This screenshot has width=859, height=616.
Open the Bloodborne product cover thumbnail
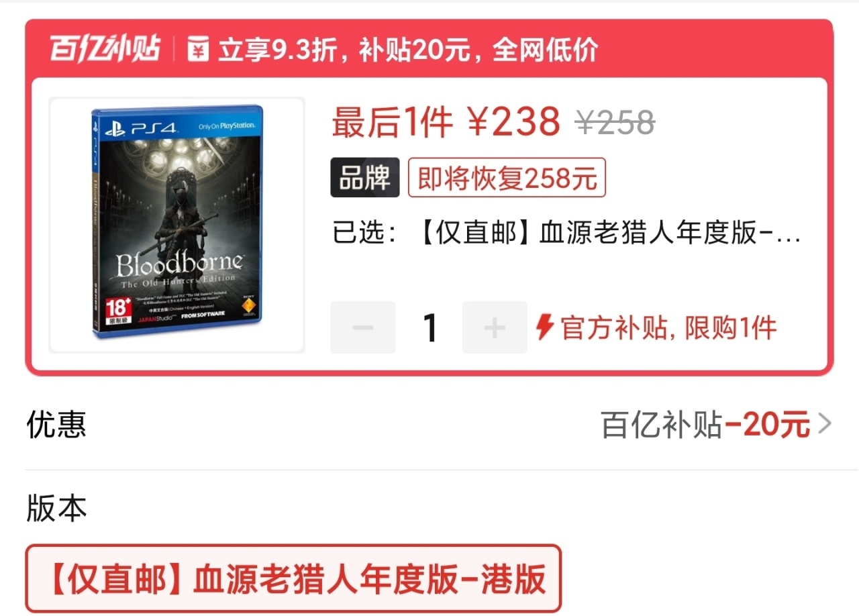tap(177, 225)
